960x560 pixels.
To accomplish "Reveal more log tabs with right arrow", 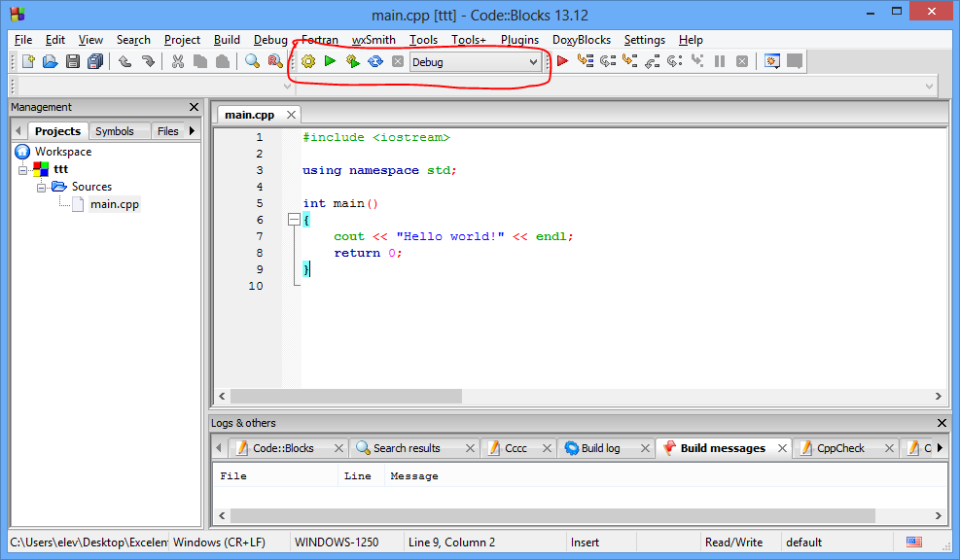I will point(940,448).
